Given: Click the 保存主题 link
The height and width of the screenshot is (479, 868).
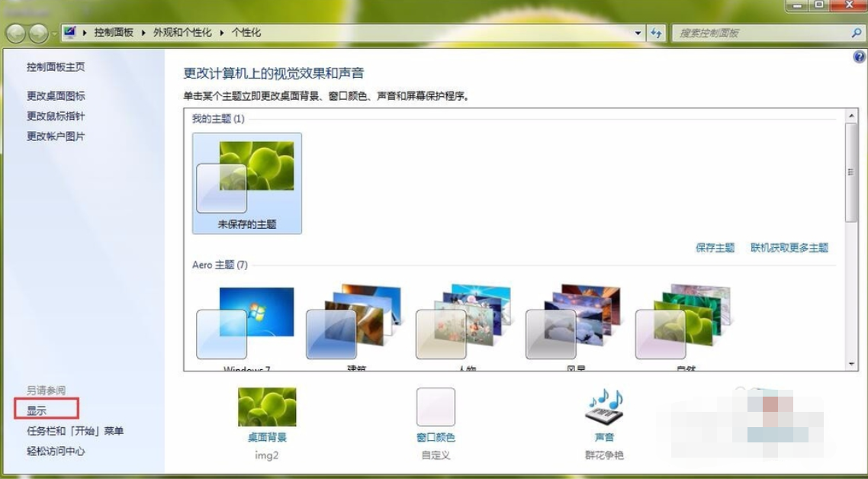Looking at the screenshot, I should (714, 248).
